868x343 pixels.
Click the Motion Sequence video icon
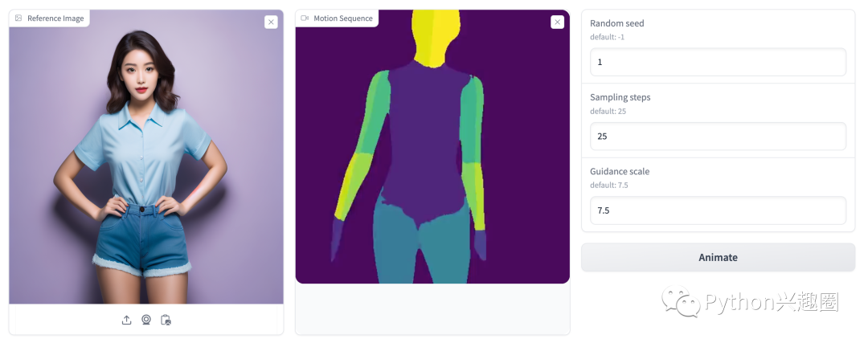[305, 18]
